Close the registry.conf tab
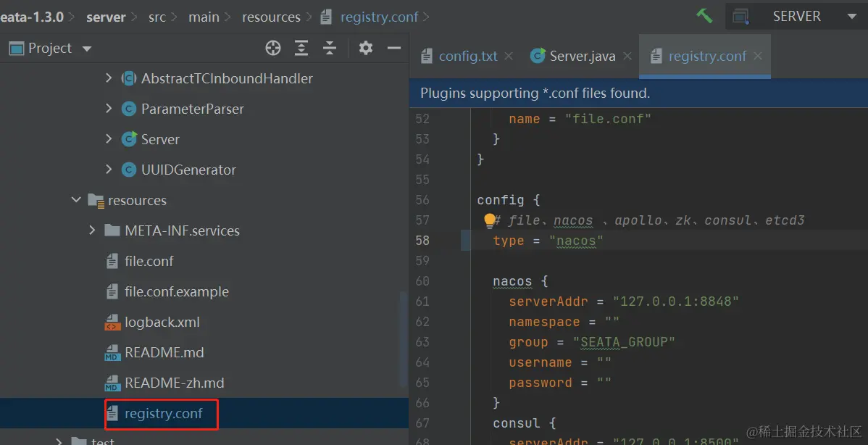 (x=758, y=56)
